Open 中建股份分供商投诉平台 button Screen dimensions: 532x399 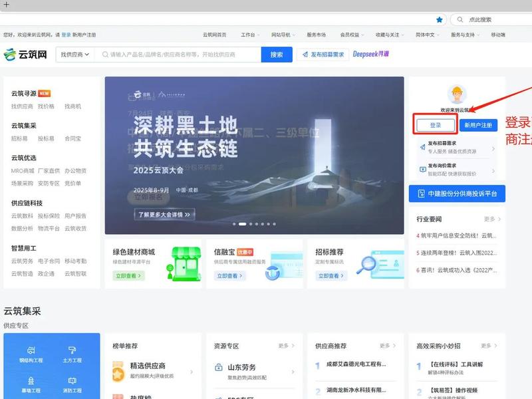[457, 194]
